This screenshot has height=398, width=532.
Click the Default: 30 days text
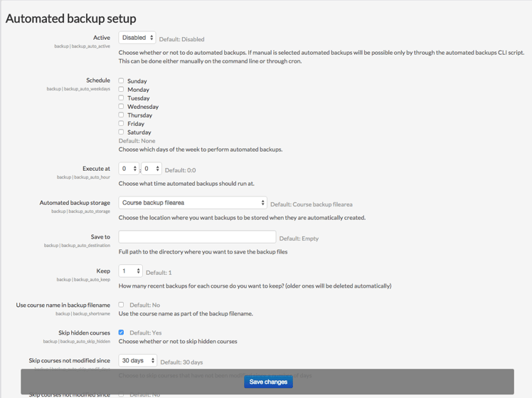point(181,362)
